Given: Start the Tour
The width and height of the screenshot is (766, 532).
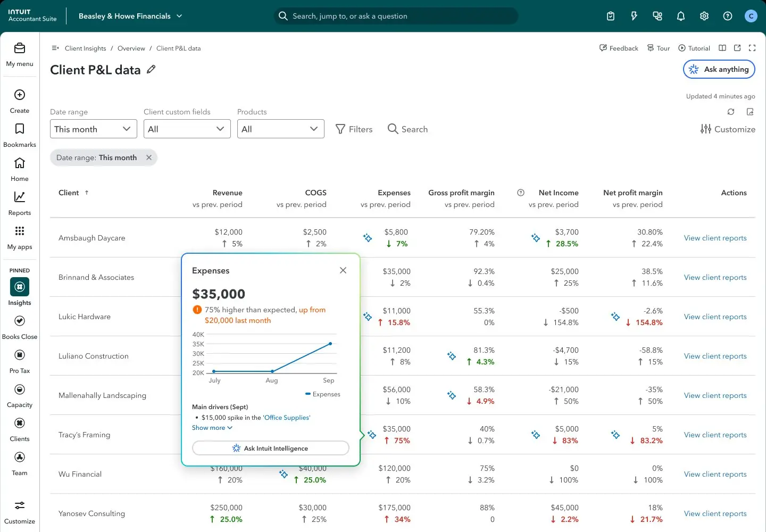Looking at the screenshot, I should (x=659, y=48).
